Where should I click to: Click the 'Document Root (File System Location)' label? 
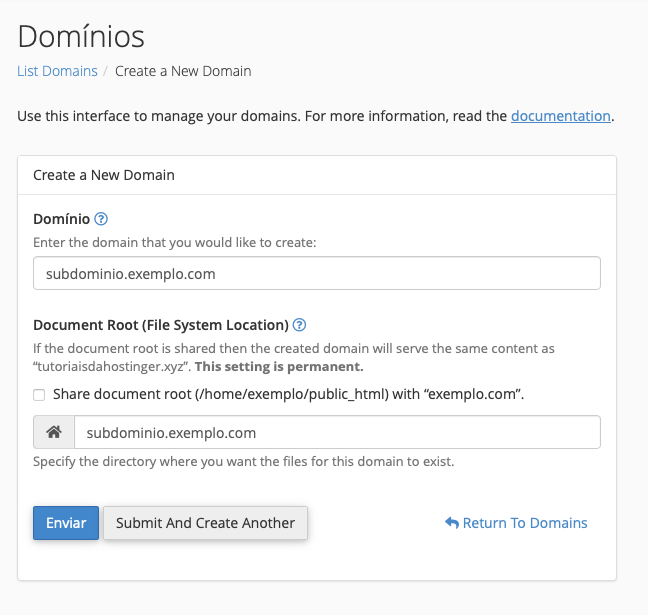[161, 325]
